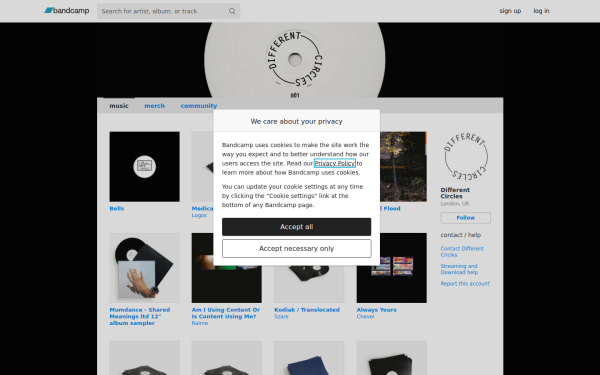Click the Raime artist name
This screenshot has width=600, height=375.
pos(200,323)
